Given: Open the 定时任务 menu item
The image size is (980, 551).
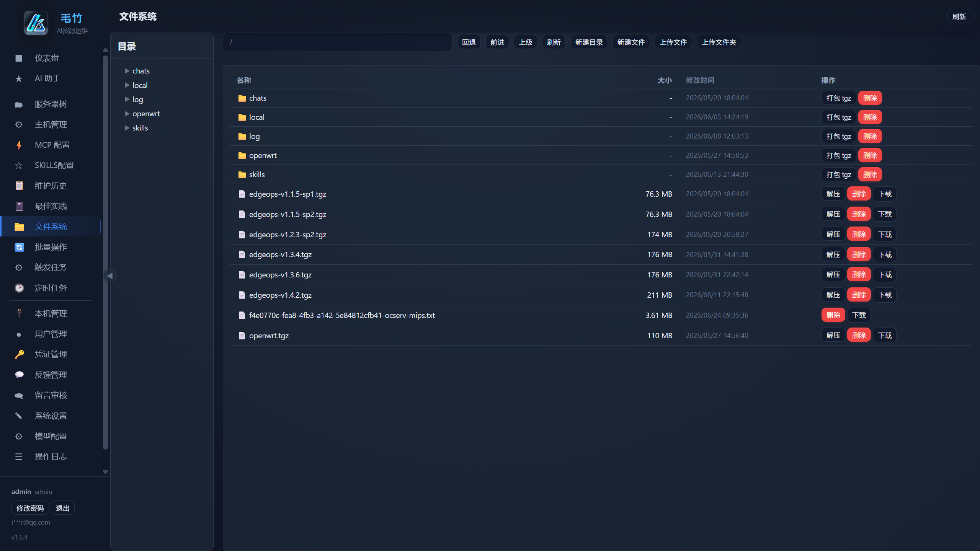Looking at the screenshot, I should tap(51, 288).
